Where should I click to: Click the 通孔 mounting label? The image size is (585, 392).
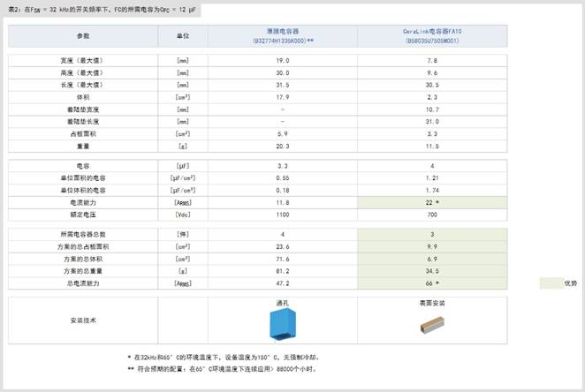[283, 302]
